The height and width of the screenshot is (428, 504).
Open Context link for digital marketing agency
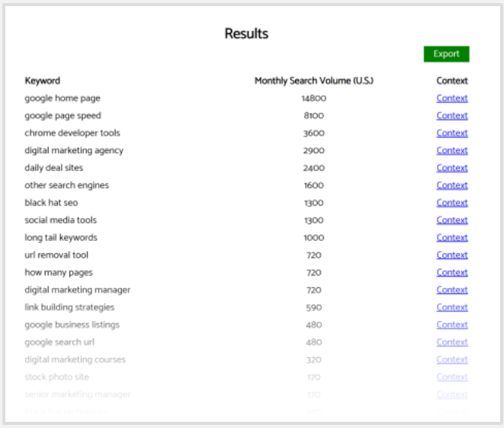click(452, 151)
